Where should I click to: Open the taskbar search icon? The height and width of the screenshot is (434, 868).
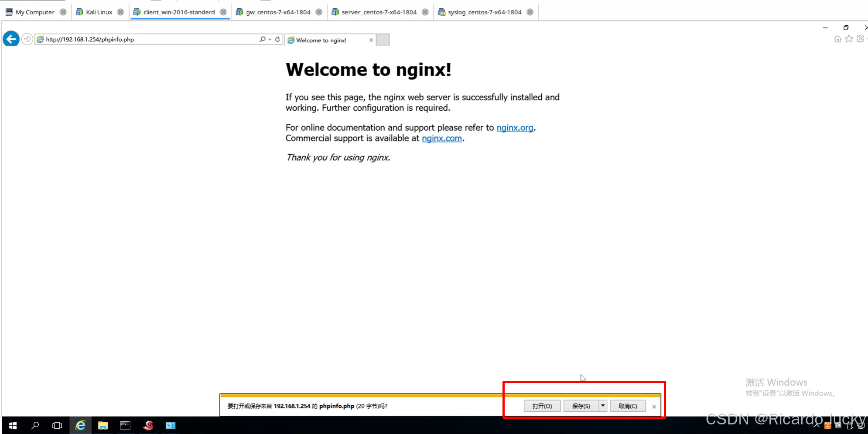tap(35, 425)
